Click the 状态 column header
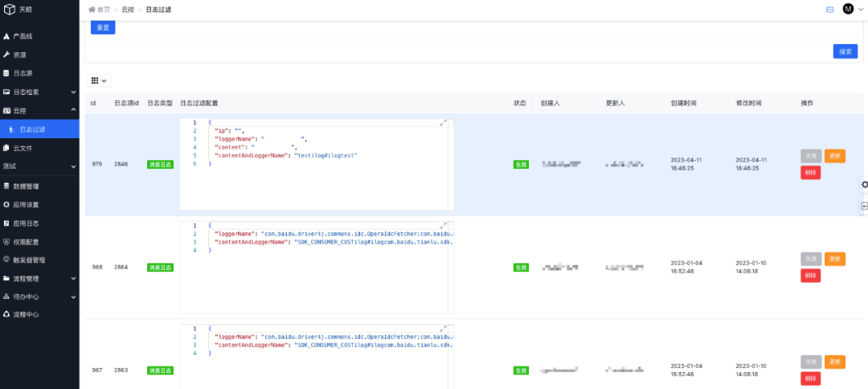 tap(520, 104)
